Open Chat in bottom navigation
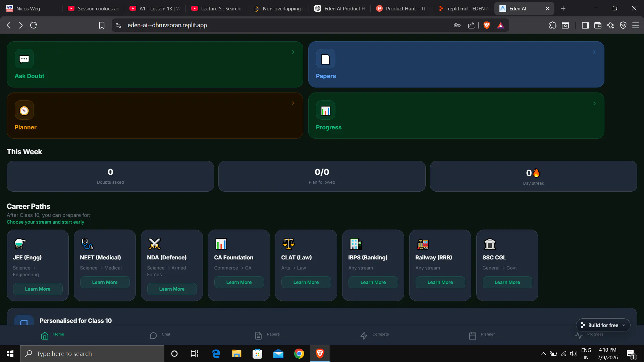Screen dimensions: 644x362 [x=160, y=335]
